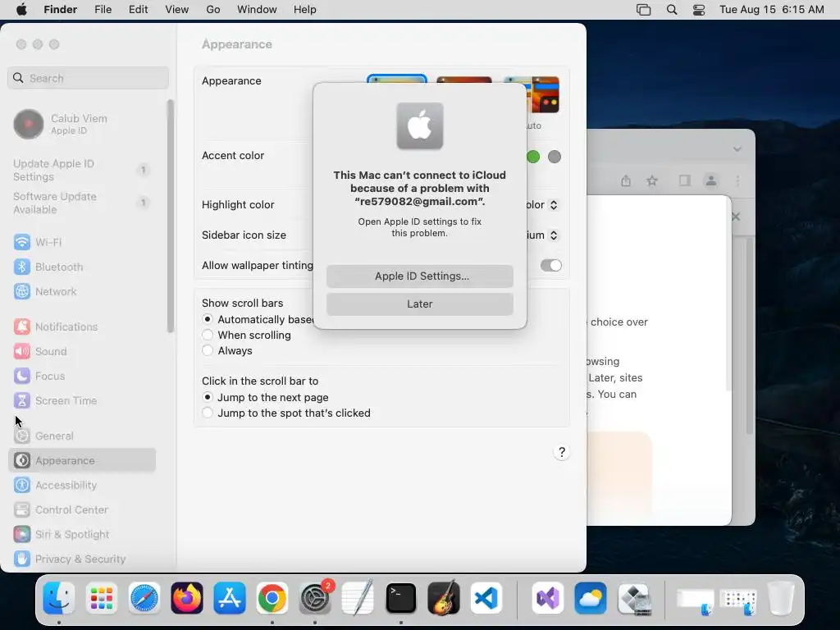Select Automatically based scroll bar option

(x=208, y=319)
